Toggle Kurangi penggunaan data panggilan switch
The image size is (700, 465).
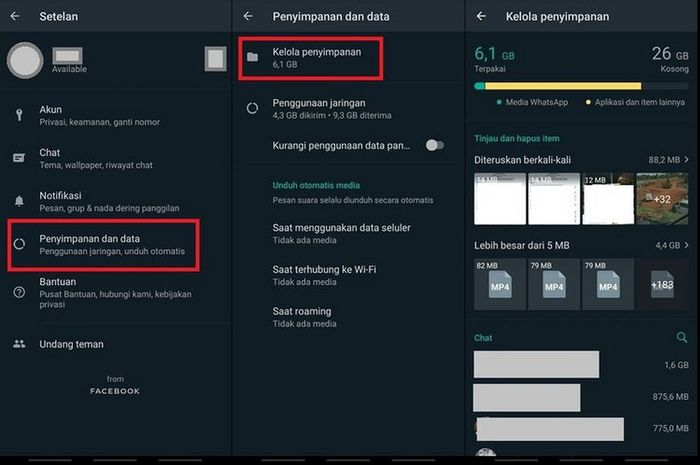[x=435, y=145]
